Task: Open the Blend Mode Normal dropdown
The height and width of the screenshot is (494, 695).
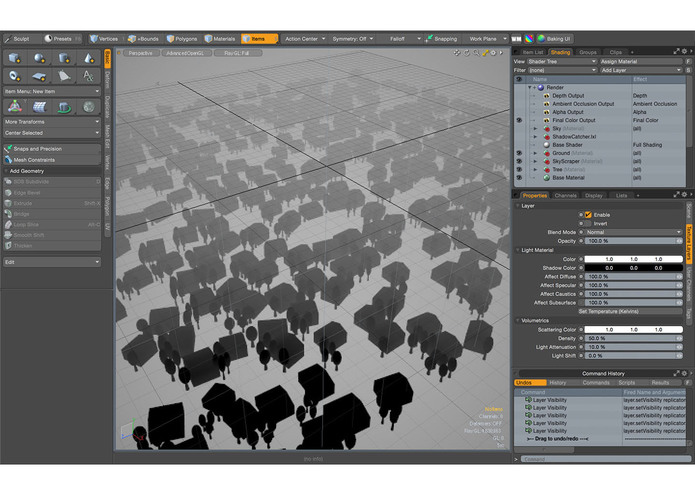Action: [633, 232]
